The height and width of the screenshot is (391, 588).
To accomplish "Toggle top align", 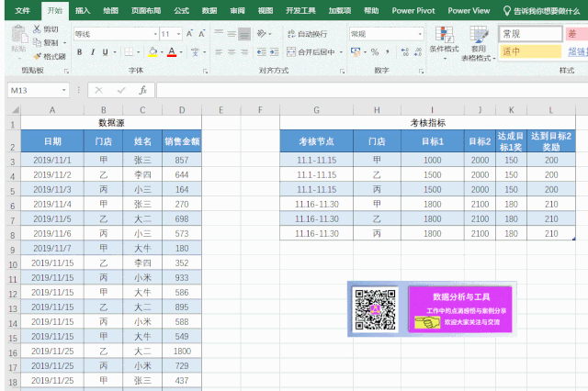I will [x=219, y=34].
